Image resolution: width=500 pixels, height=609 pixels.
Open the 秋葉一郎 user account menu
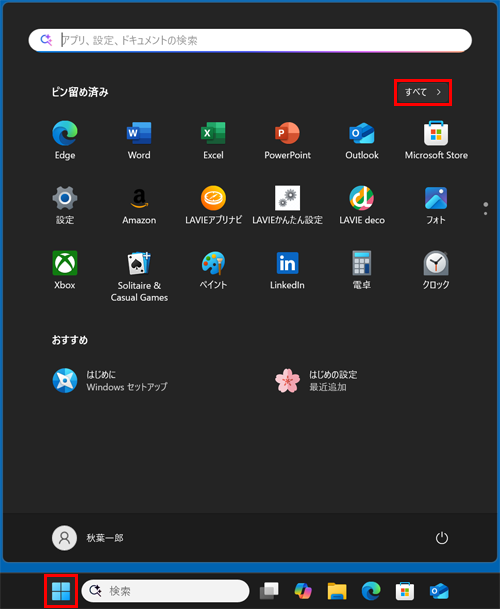point(88,538)
